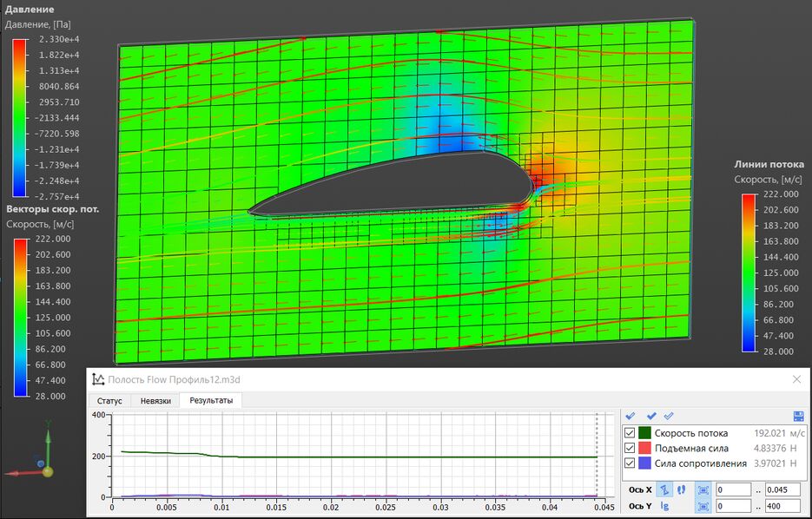
Task: Click the first checkmark icon above the legend
Action: [630, 417]
